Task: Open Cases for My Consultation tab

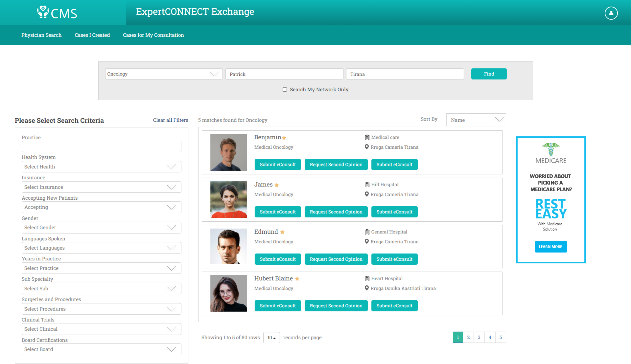Action: tap(153, 35)
